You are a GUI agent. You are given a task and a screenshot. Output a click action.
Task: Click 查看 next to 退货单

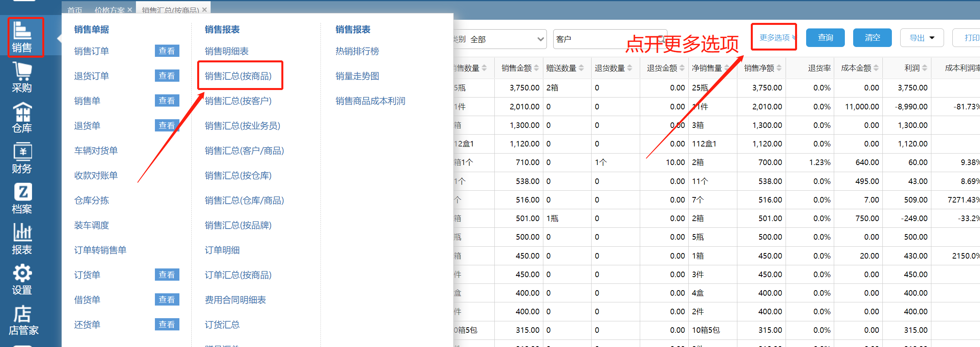(167, 126)
